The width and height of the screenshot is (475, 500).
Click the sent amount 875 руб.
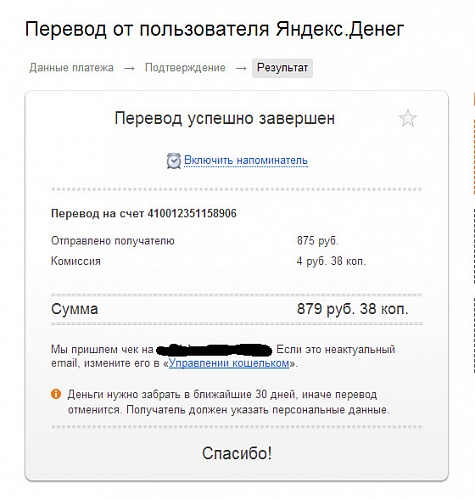(x=318, y=241)
